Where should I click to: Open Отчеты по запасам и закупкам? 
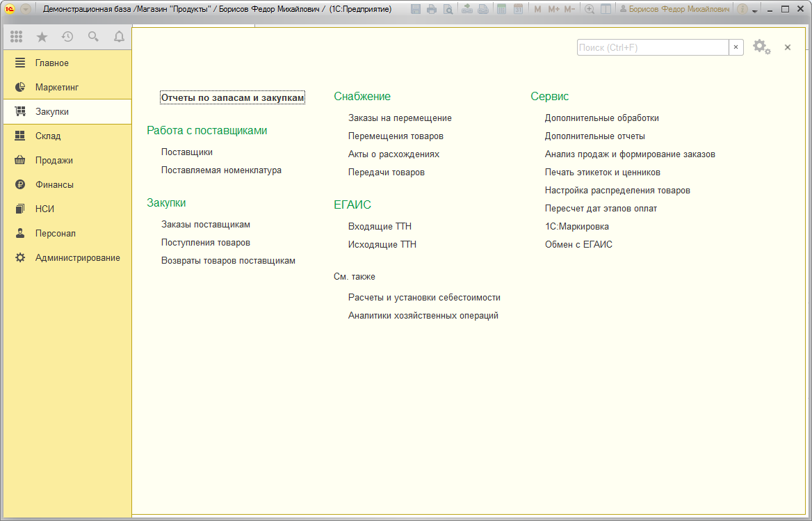232,97
